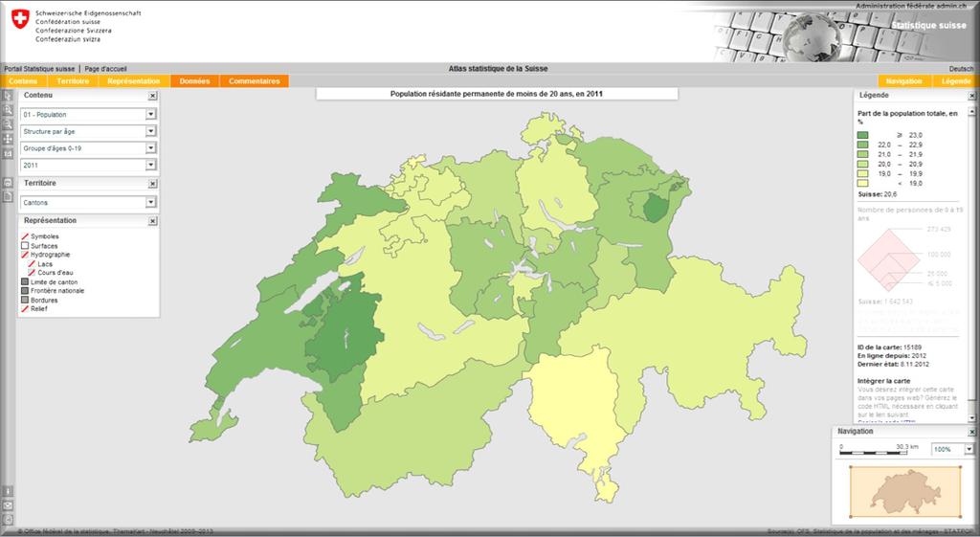Close the Territoire panel
The height and width of the screenshot is (537, 980).
click(152, 184)
